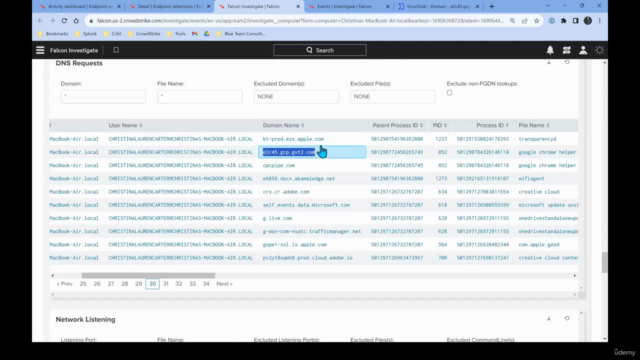This screenshot has width=640, height=360.
Task: Click the Prev pagination link
Action: 64,284
